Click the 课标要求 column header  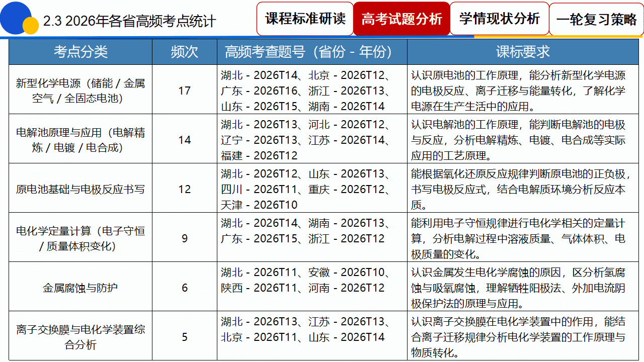[523, 52]
